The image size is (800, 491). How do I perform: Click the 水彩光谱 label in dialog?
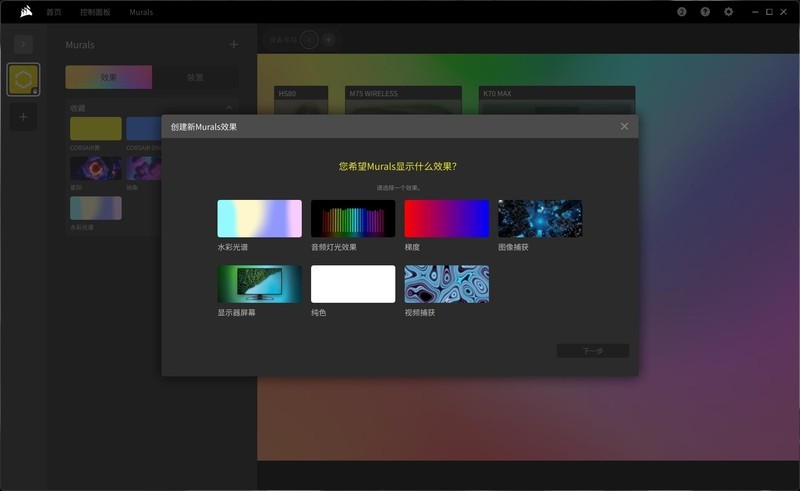tap(233, 247)
